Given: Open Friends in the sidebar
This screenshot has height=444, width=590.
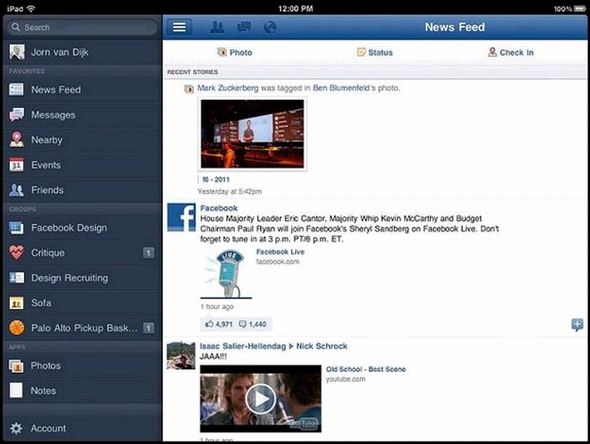Looking at the screenshot, I should click(x=82, y=190).
